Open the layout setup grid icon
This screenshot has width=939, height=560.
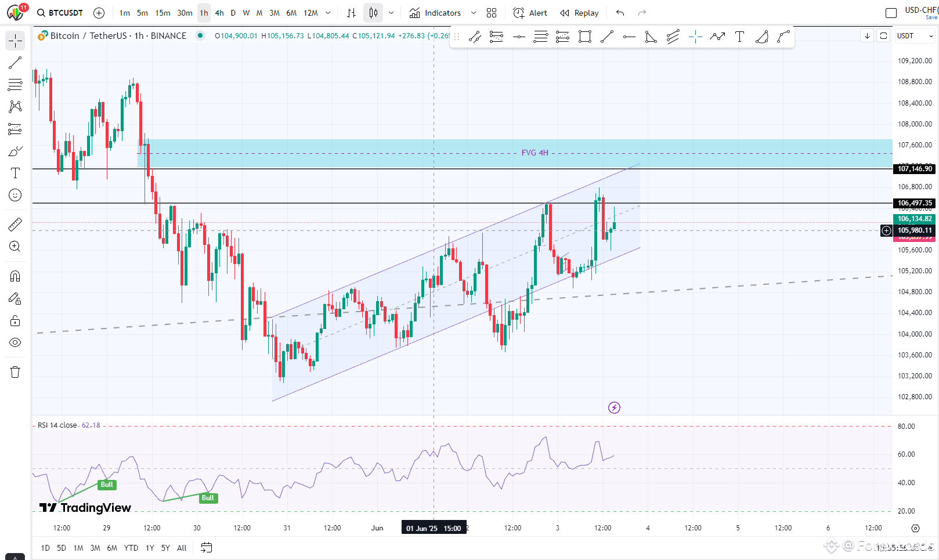coord(492,13)
